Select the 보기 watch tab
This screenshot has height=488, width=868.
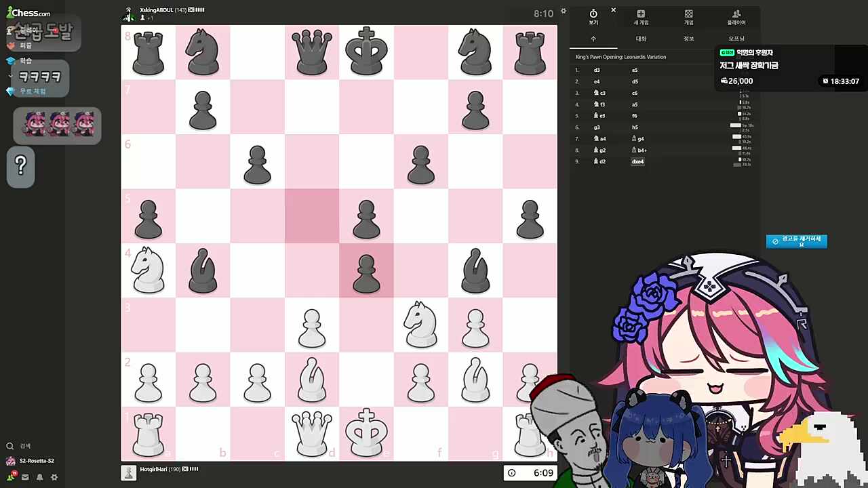[593, 17]
